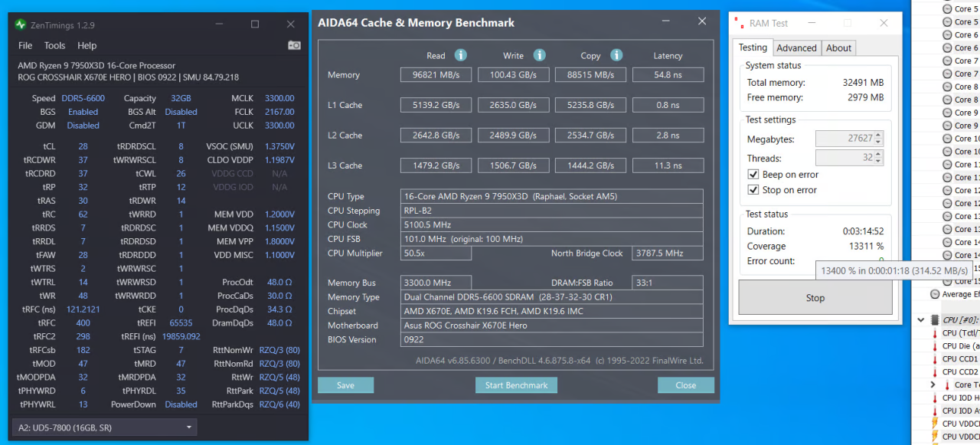Click the ZenTimings screenshot camera icon
The width and height of the screenshot is (980, 445).
tap(294, 45)
